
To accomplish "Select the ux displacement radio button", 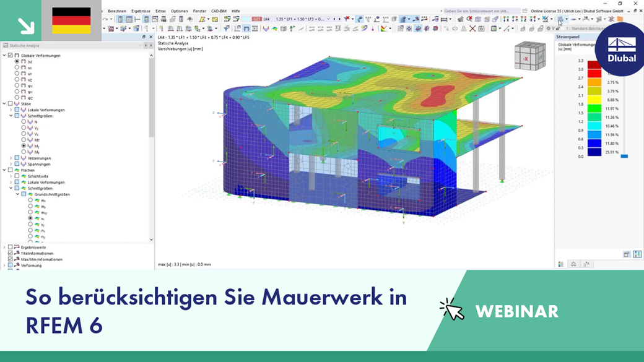I will click(x=17, y=67).
